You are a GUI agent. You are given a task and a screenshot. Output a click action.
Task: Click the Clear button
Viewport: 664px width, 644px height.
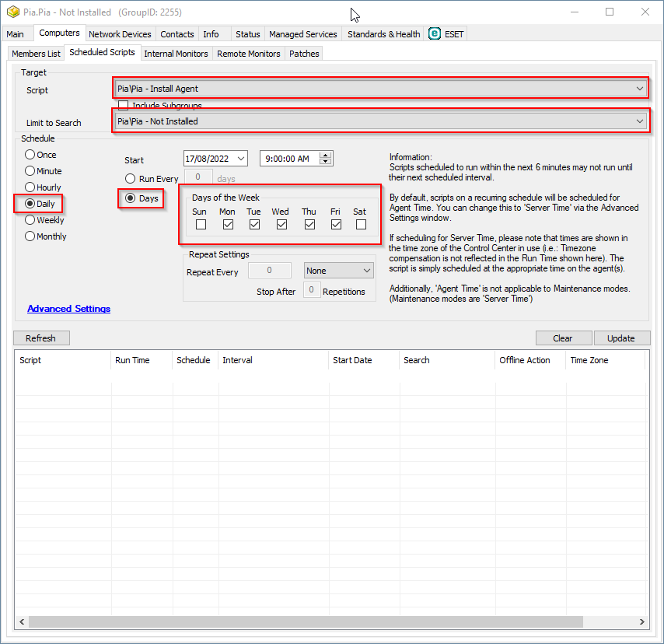click(x=563, y=338)
